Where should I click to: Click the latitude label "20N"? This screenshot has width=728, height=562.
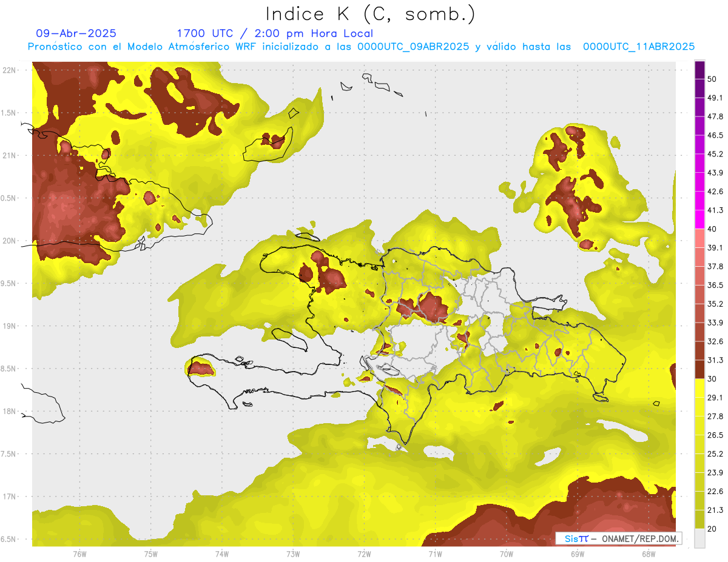pyautogui.click(x=9, y=241)
